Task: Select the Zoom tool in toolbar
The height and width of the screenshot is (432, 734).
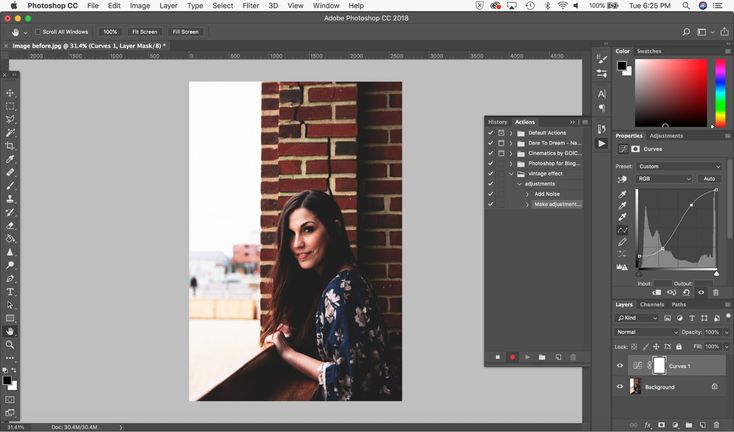Action: point(10,344)
